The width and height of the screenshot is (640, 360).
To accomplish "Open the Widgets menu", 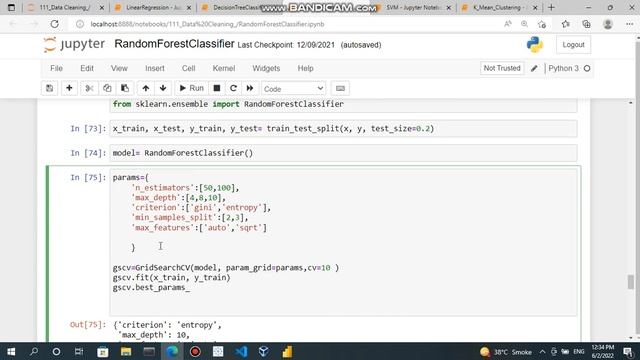I will (x=266, y=69).
